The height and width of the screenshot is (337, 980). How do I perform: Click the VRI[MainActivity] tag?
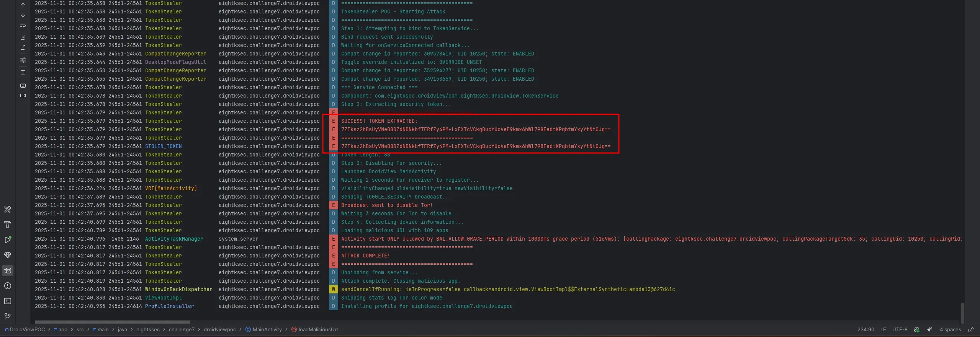pyautogui.click(x=171, y=189)
